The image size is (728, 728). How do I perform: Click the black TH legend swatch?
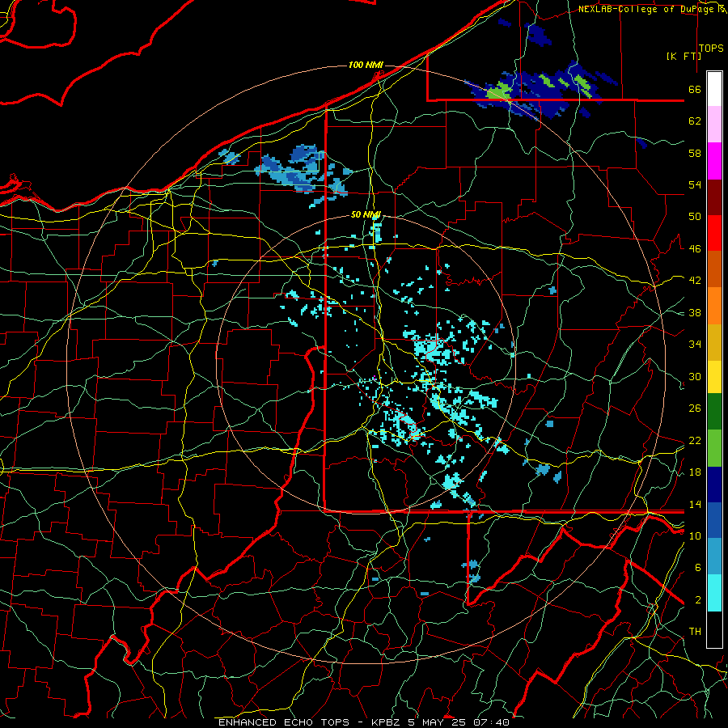point(714,629)
